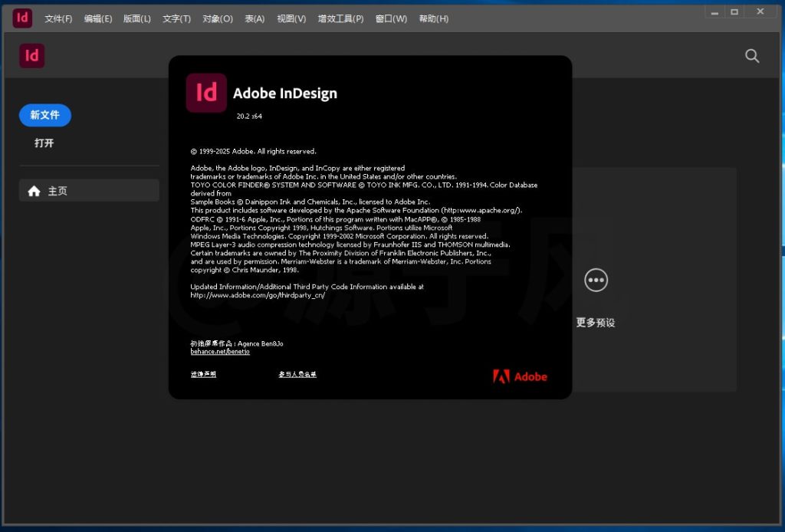Screen dimensions: 785x532
Task: Close the InDesign window
Action: pos(760,11)
